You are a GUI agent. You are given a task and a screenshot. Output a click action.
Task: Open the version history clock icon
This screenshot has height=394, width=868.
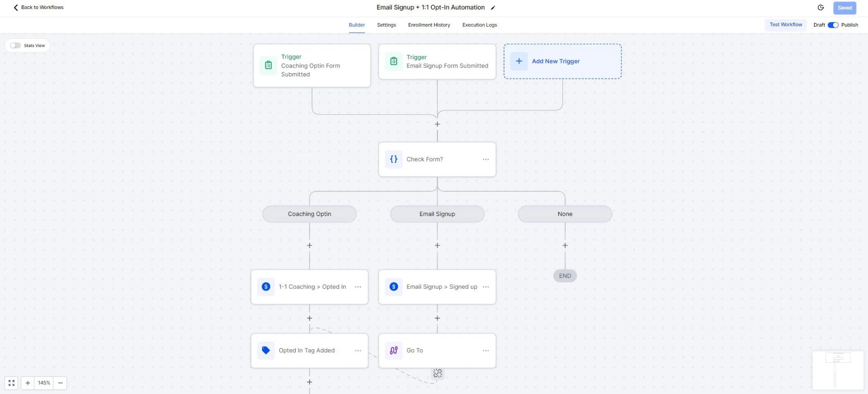[x=821, y=7]
